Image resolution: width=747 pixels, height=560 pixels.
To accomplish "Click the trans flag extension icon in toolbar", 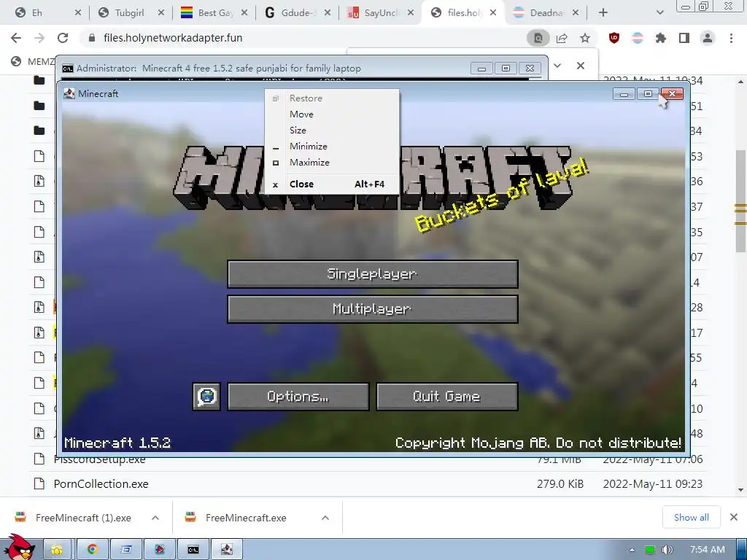I will (638, 38).
